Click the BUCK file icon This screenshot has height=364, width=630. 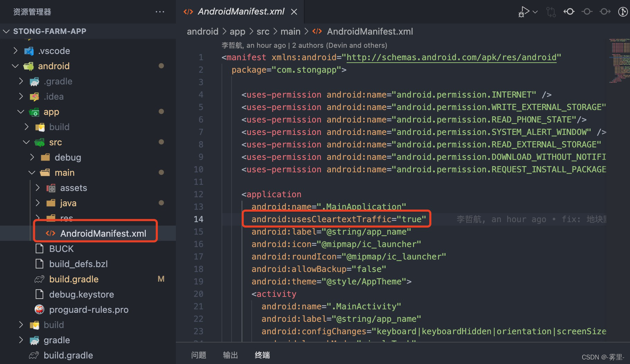[x=39, y=248]
